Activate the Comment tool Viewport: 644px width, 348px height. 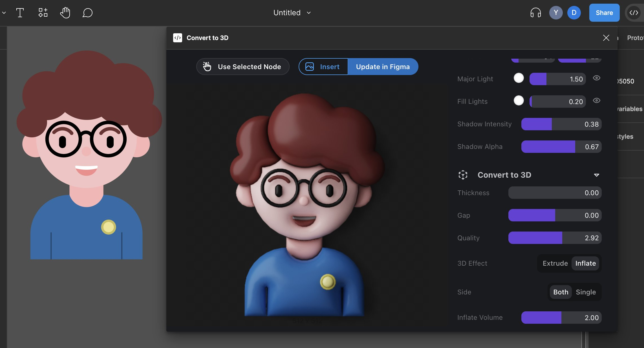pos(87,13)
